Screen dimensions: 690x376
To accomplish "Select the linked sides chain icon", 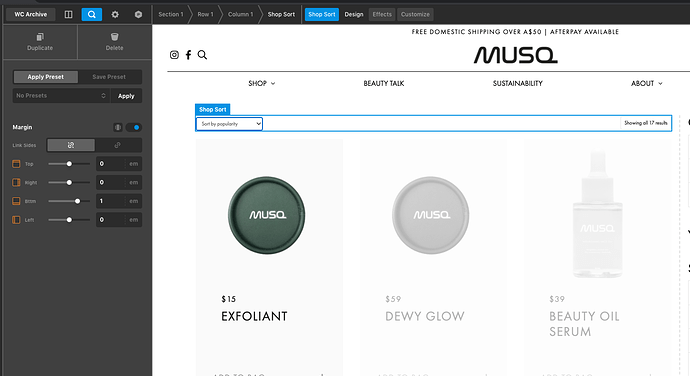I will pyautogui.click(x=117, y=145).
